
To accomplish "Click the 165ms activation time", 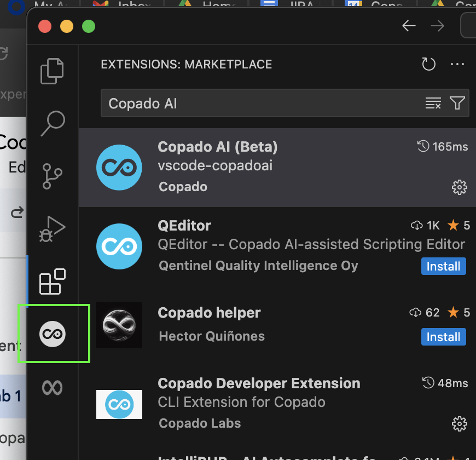I will (442, 146).
